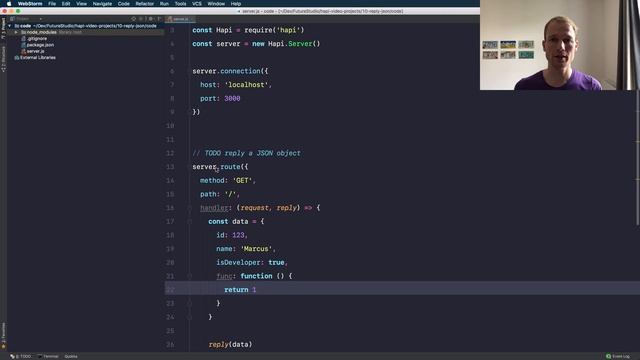Click on reply(data) call
The width and height of the screenshot is (640, 360).
(230, 344)
